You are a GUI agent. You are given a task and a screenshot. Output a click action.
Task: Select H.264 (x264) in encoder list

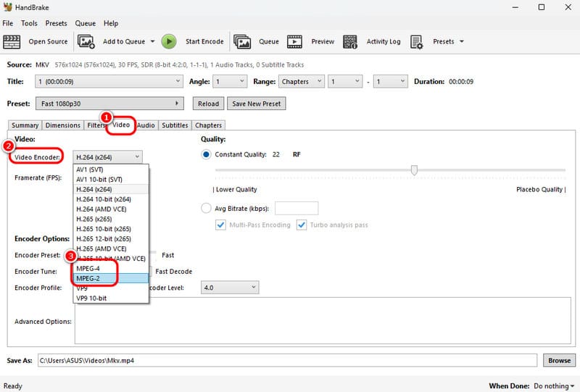point(112,189)
